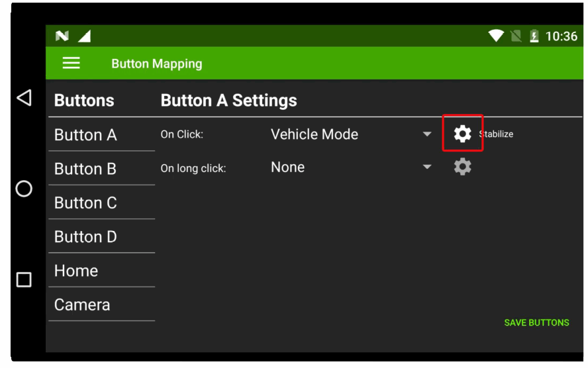This screenshot has height=368, width=588.
Task: Open the hamburger navigation menu
Action: coord(71,64)
